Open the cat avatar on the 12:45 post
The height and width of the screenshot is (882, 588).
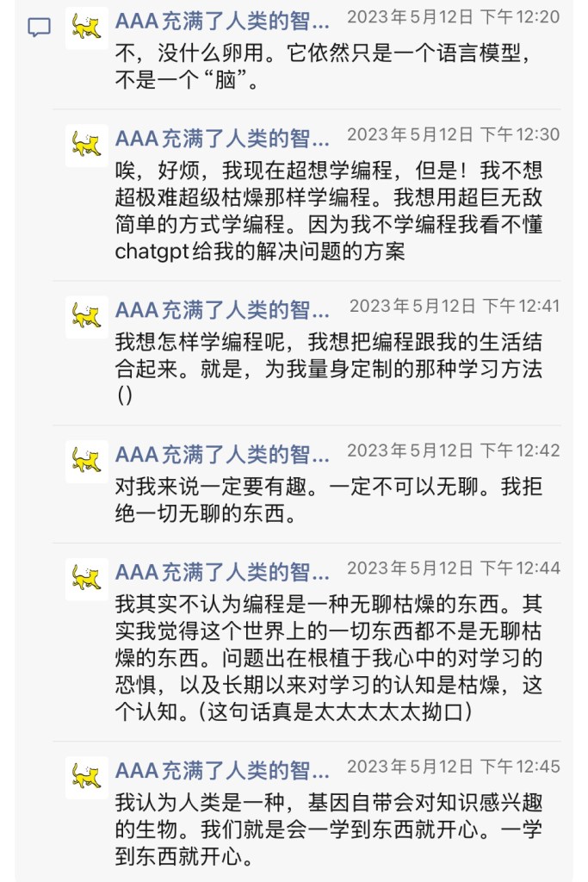click(x=86, y=777)
